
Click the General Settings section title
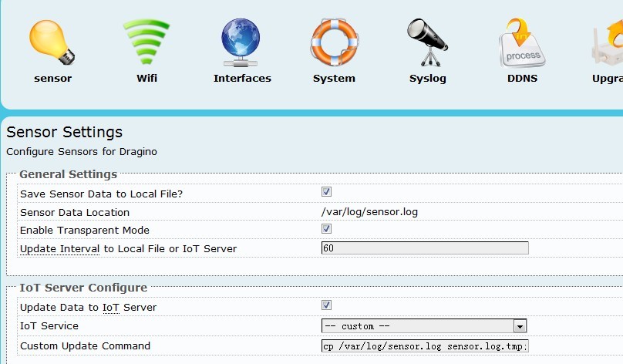pos(69,174)
